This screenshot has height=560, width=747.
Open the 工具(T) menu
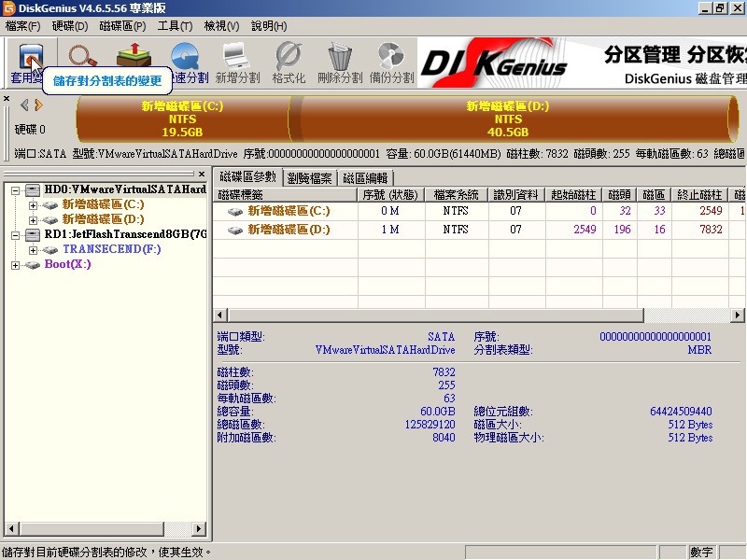pos(175,26)
